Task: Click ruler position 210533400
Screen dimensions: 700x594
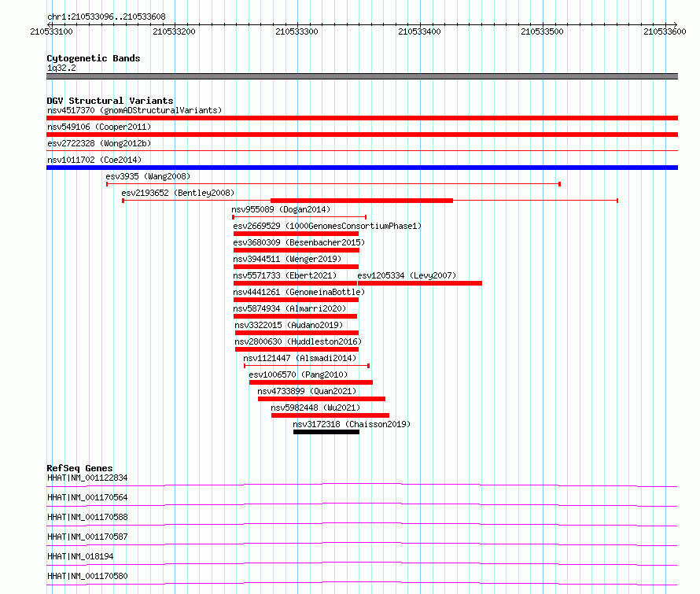Action: [x=419, y=31]
